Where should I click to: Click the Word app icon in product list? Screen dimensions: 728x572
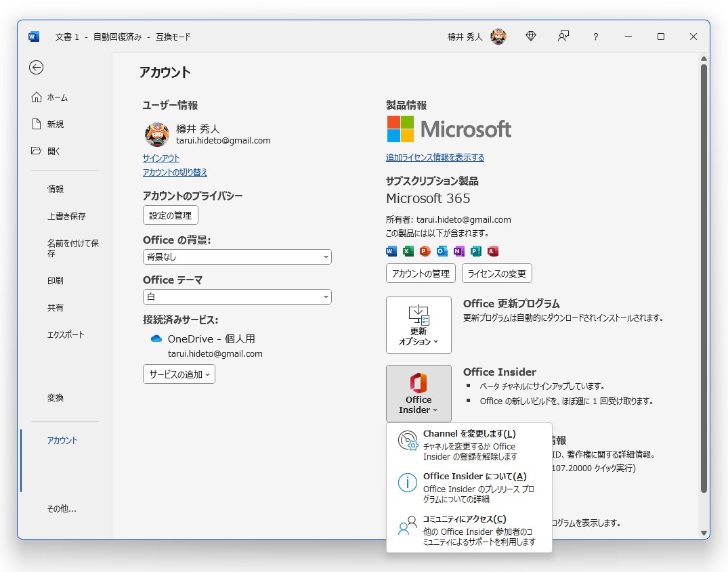point(391,251)
